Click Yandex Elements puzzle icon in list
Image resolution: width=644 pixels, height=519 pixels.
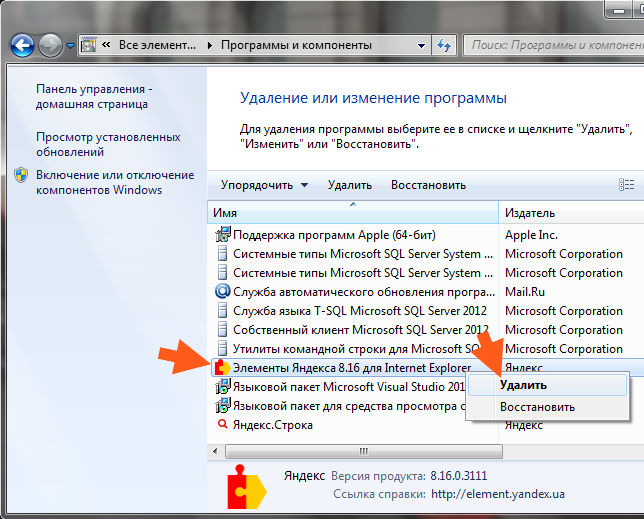tap(222, 367)
